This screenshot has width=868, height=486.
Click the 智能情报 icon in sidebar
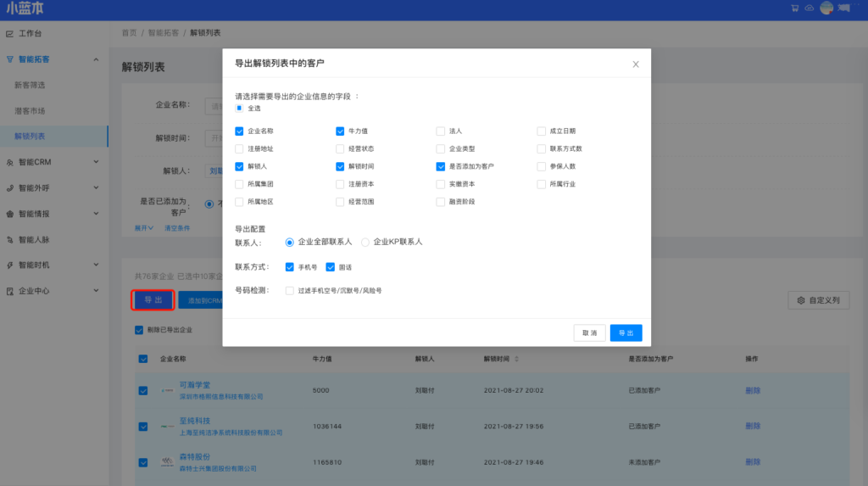coord(9,214)
